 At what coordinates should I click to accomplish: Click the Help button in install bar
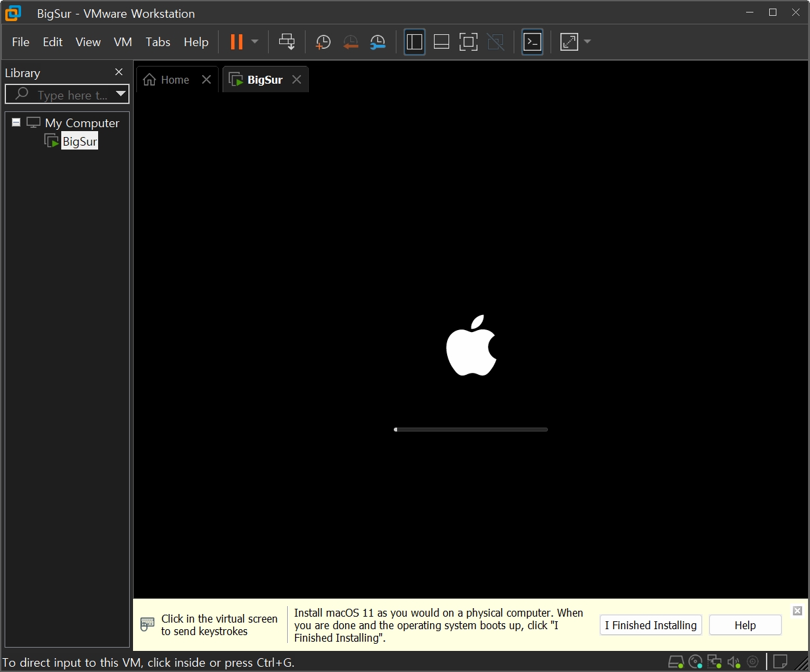coord(745,625)
